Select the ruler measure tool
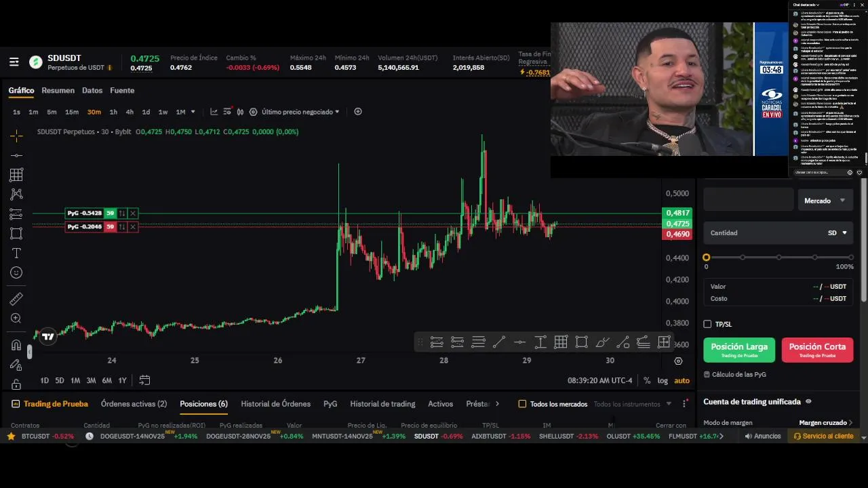The width and height of the screenshot is (868, 488). point(16,299)
